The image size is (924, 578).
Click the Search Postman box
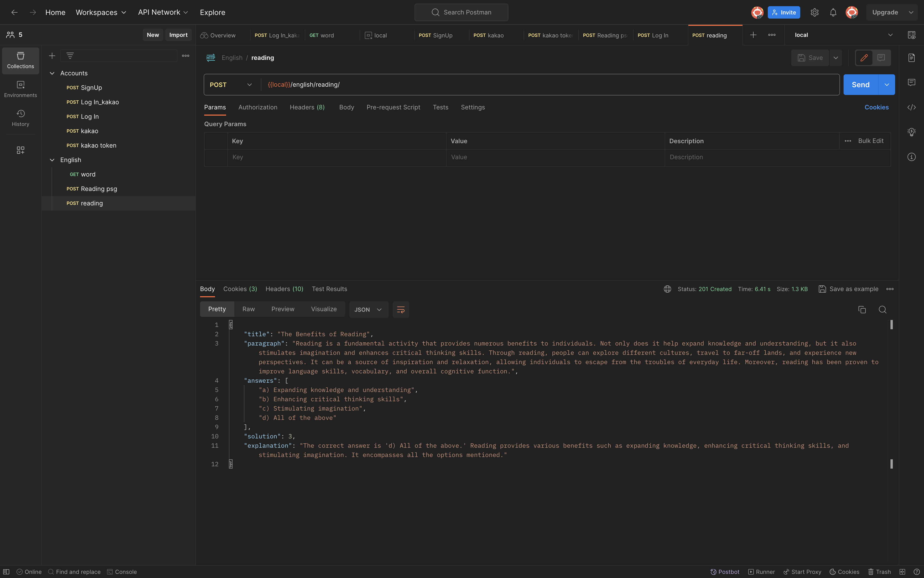coord(461,12)
